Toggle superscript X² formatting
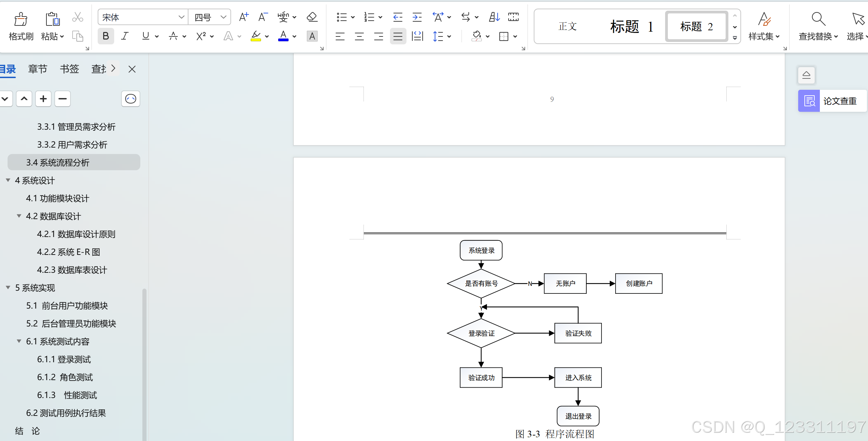This screenshot has width=868, height=441. [x=201, y=36]
